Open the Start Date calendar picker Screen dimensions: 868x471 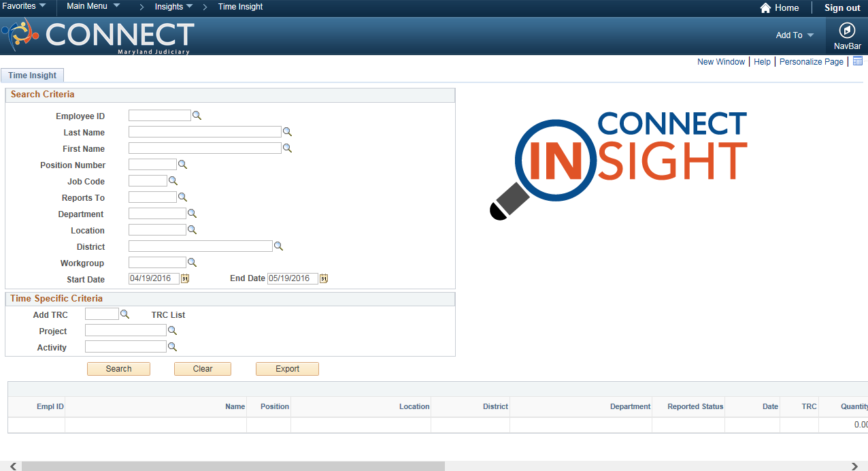pos(184,278)
